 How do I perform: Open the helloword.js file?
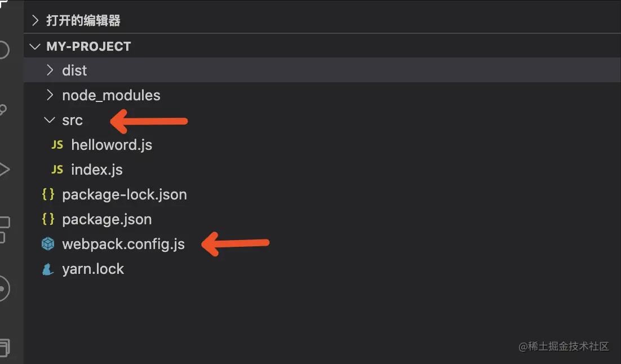click(112, 145)
